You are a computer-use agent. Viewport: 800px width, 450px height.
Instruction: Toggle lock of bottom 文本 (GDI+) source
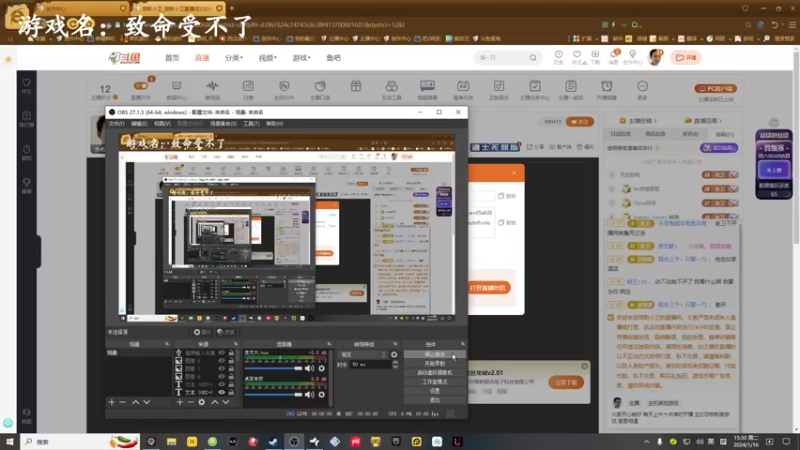(231, 392)
